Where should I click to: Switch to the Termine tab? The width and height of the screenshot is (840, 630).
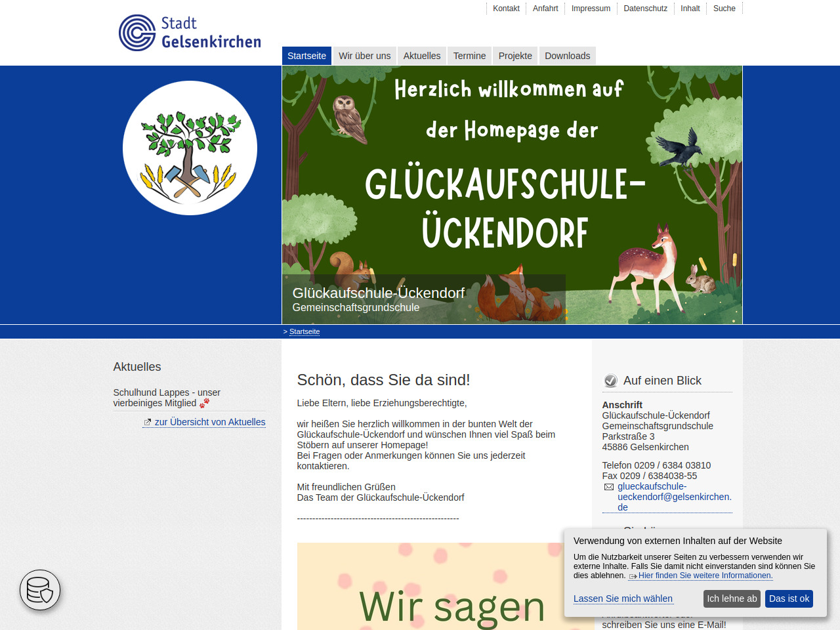(469, 56)
